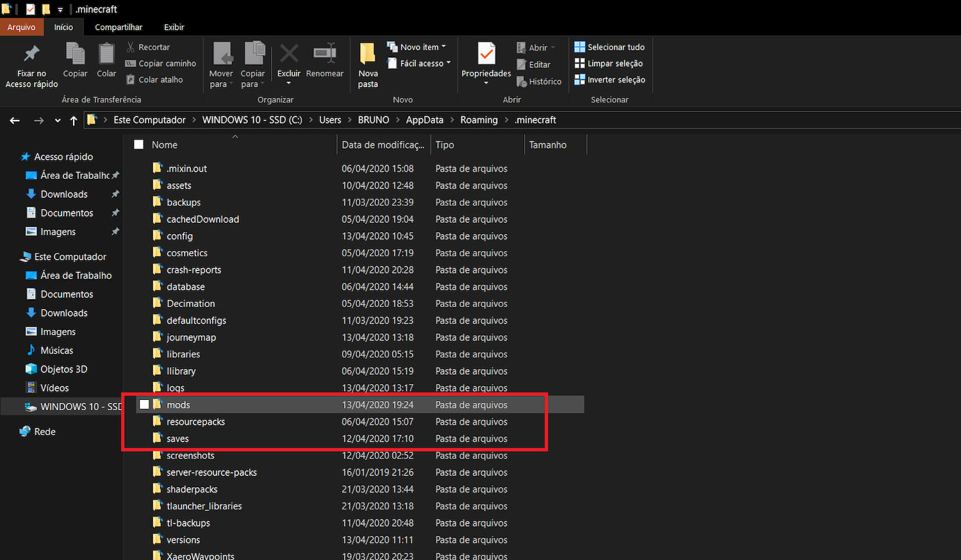Open the Mover para command
Viewport: 961px width, 560px height.
click(221, 65)
